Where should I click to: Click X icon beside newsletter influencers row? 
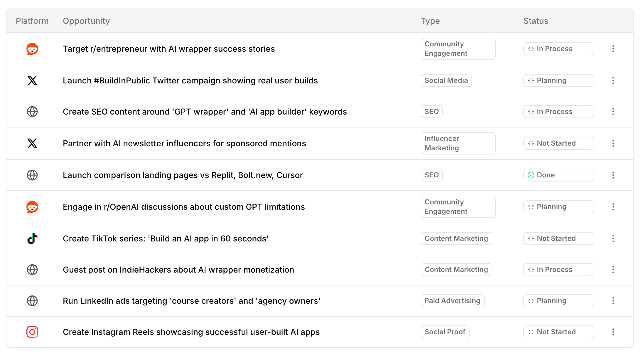click(x=32, y=143)
